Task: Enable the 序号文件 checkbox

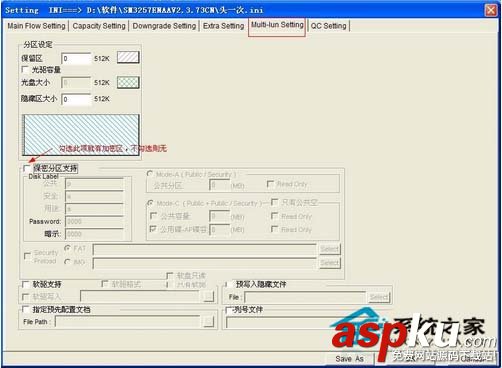Action: coord(230,310)
